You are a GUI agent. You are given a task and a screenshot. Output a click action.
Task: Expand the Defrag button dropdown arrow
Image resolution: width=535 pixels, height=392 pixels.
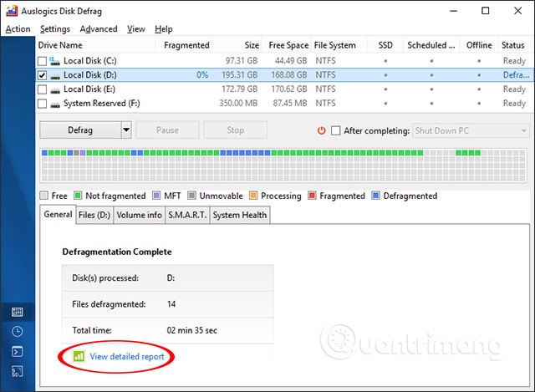(126, 130)
